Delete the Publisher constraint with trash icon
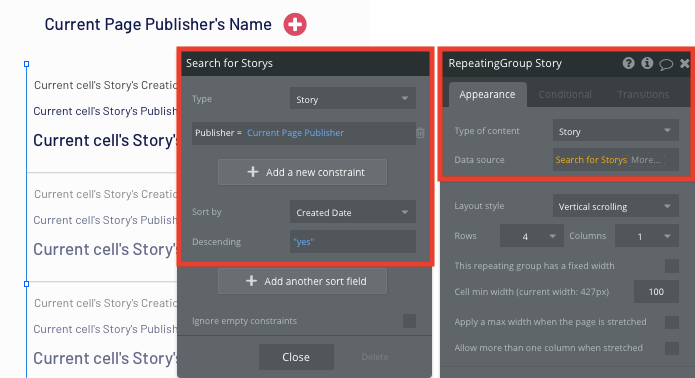The height and width of the screenshot is (378, 695). [420, 132]
